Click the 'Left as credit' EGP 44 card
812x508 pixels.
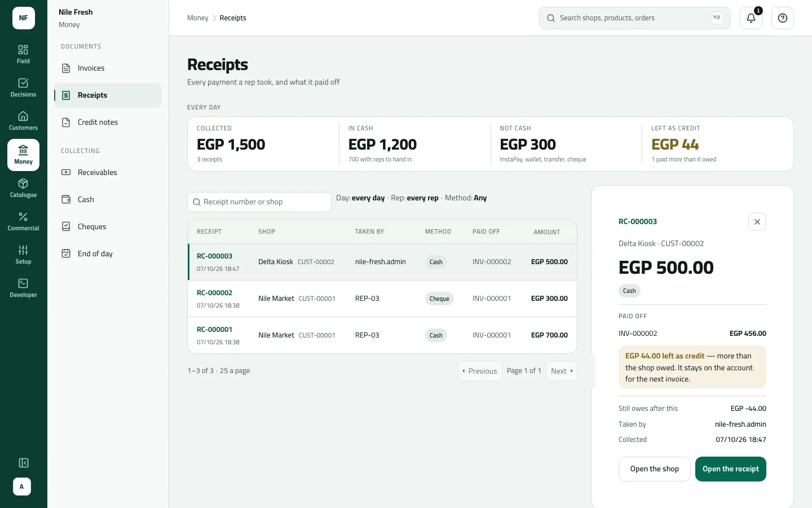point(717,144)
